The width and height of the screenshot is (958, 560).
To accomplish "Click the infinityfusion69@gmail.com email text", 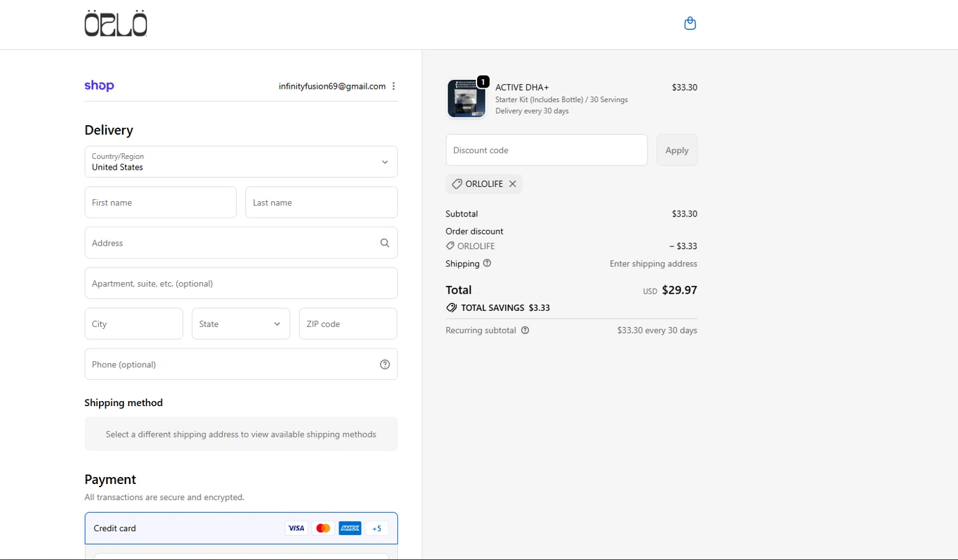I will 332,86.
